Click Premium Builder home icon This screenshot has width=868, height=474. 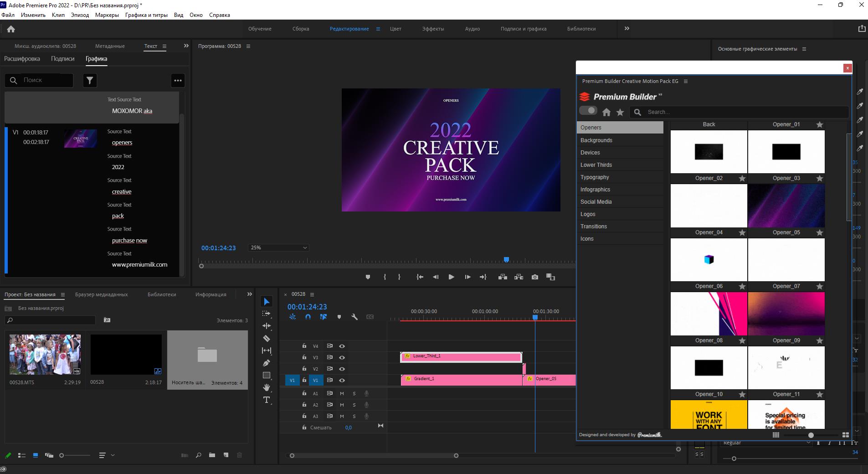[606, 112]
